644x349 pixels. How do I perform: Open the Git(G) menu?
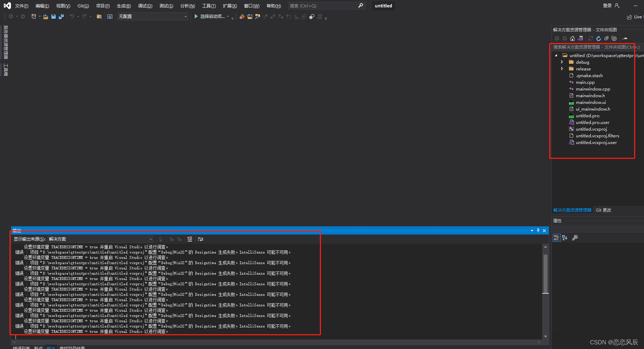point(83,6)
